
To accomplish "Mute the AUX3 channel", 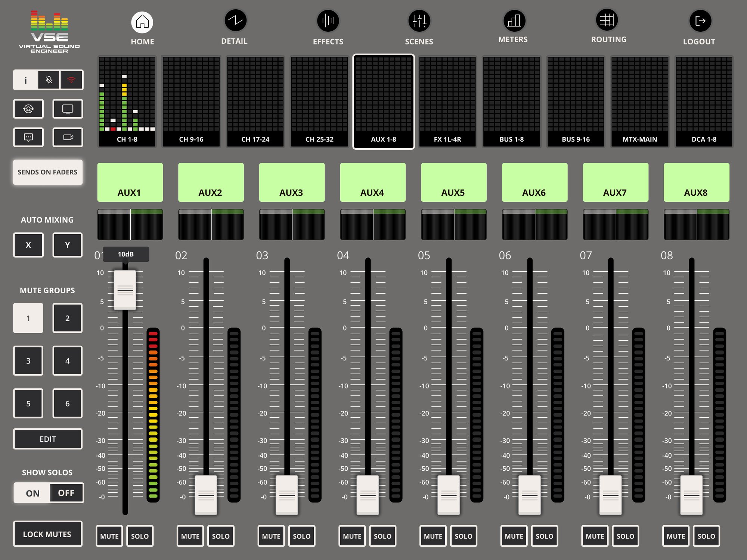I will pos(271,536).
